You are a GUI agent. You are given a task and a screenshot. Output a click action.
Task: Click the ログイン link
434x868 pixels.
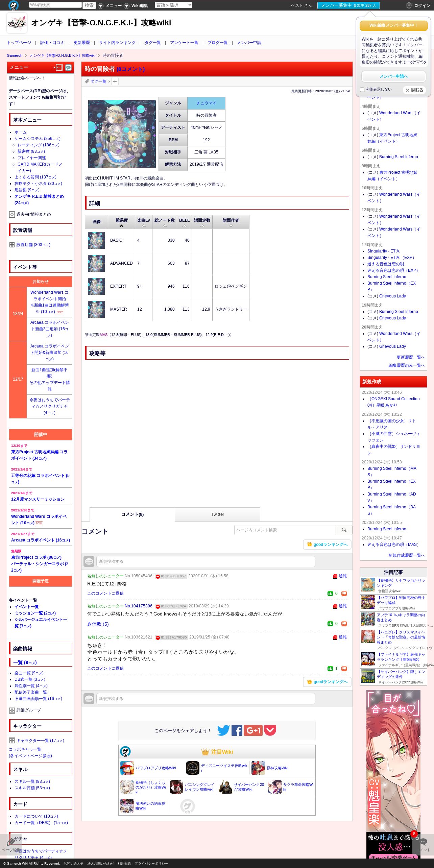422,6
